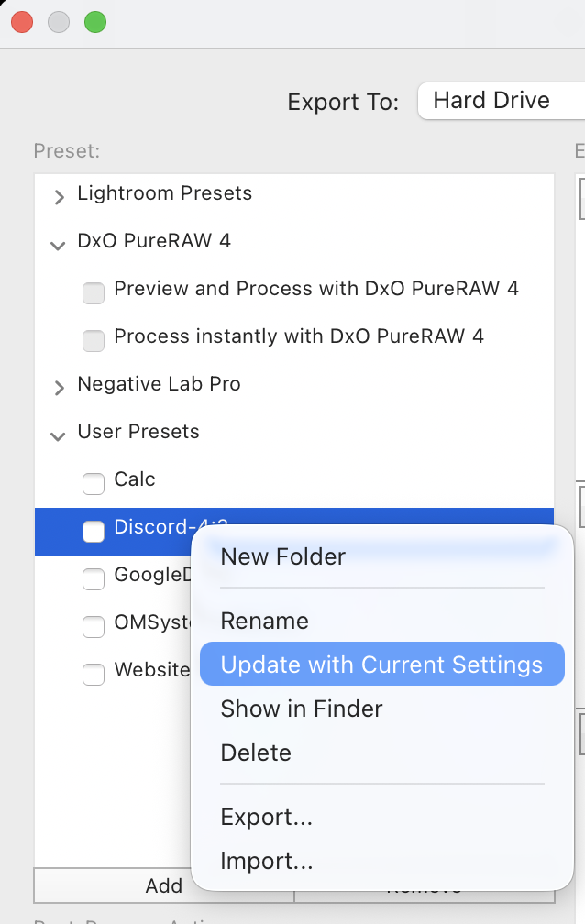Select Export... from the context menu
Image resolution: width=585 pixels, height=924 pixels.
(267, 817)
